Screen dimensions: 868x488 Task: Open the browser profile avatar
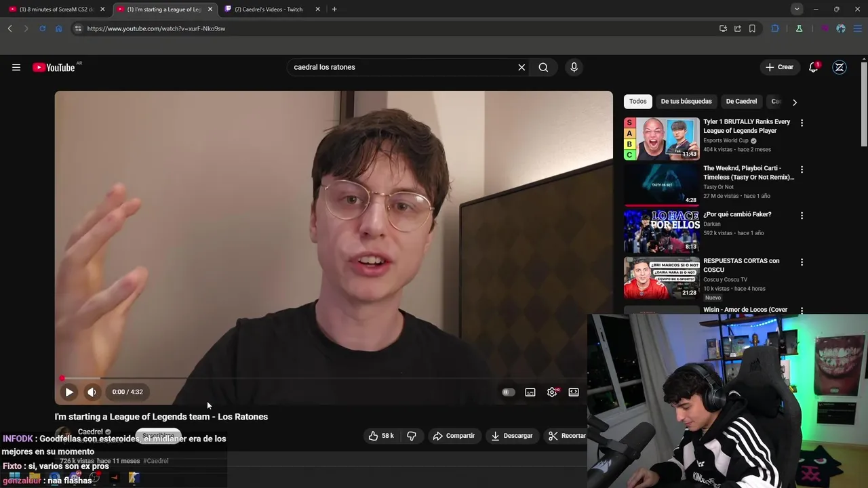(x=841, y=28)
